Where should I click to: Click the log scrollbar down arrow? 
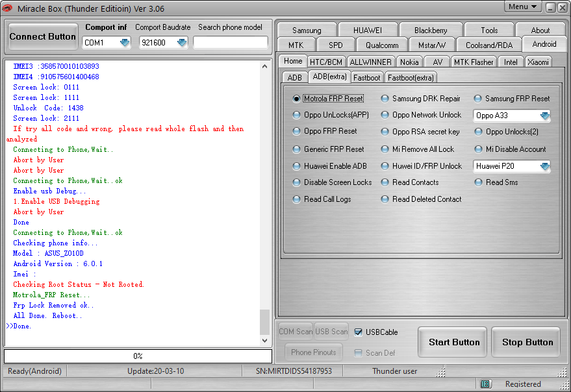point(265,341)
